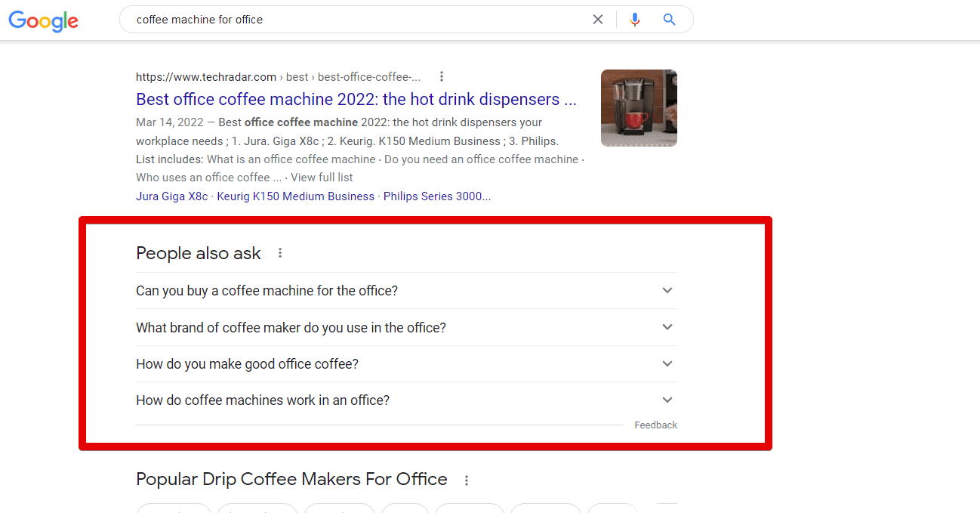Open the Jura Giga X8c sitelink
This screenshot has height=513, width=980.
[x=172, y=196]
